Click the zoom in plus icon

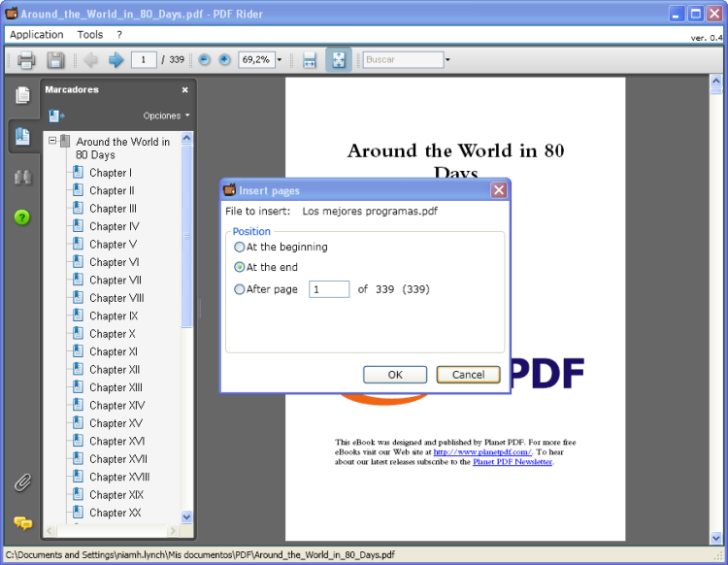click(x=224, y=59)
